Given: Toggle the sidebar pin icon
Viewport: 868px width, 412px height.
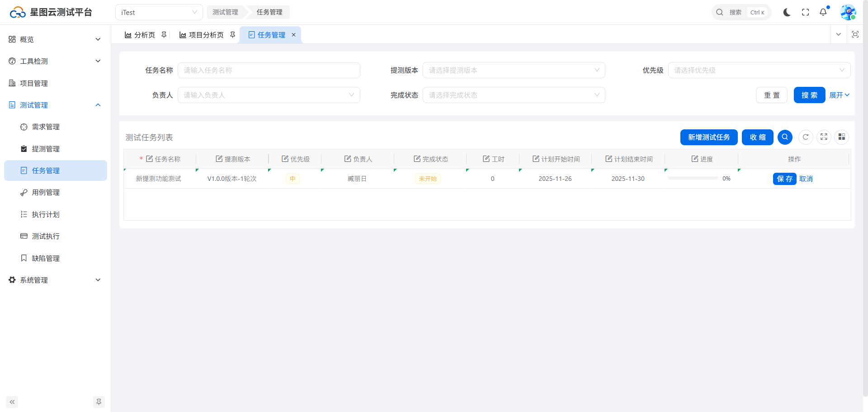Looking at the screenshot, I should (99, 402).
